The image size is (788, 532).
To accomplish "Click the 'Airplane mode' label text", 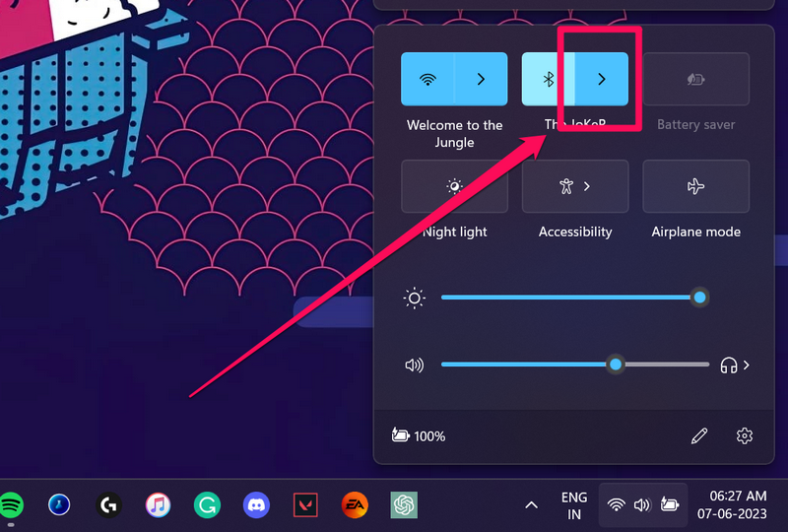I will 696,232.
